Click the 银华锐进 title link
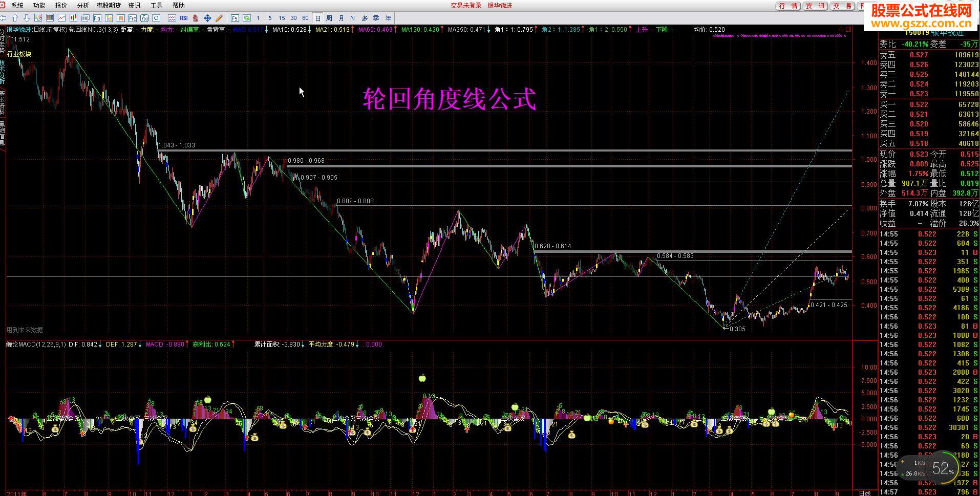The image size is (980, 496). [x=500, y=6]
